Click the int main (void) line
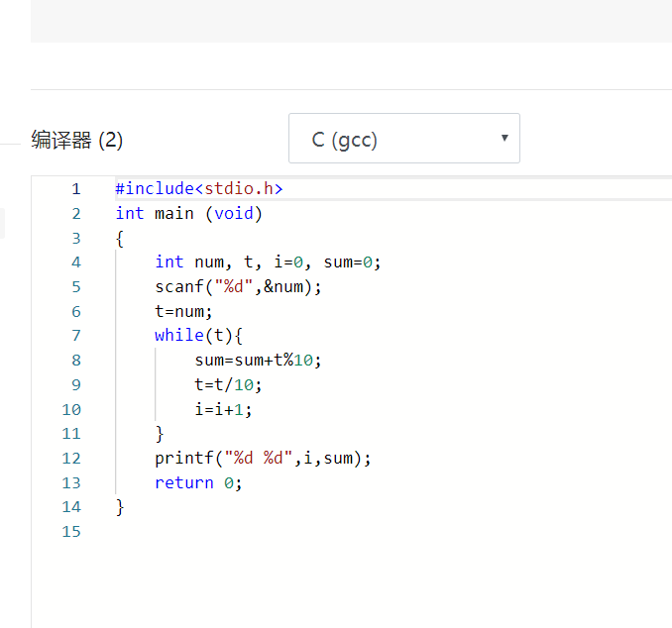 click(188, 213)
